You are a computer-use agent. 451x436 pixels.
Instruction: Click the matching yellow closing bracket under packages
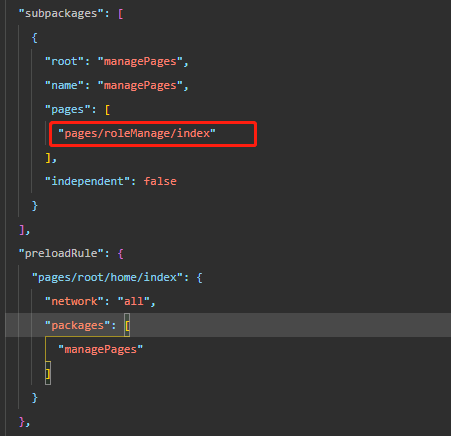point(48,373)
